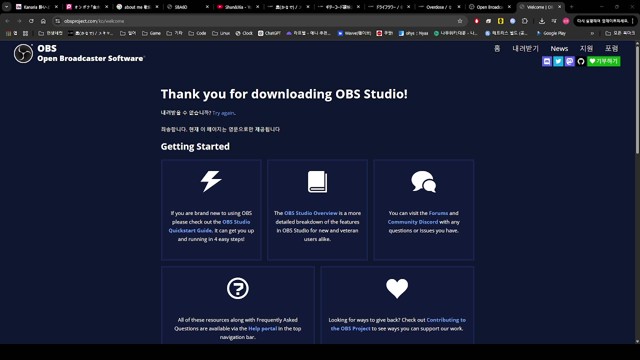Open the OBS Twitter icon link

click(x=558, y=61)
